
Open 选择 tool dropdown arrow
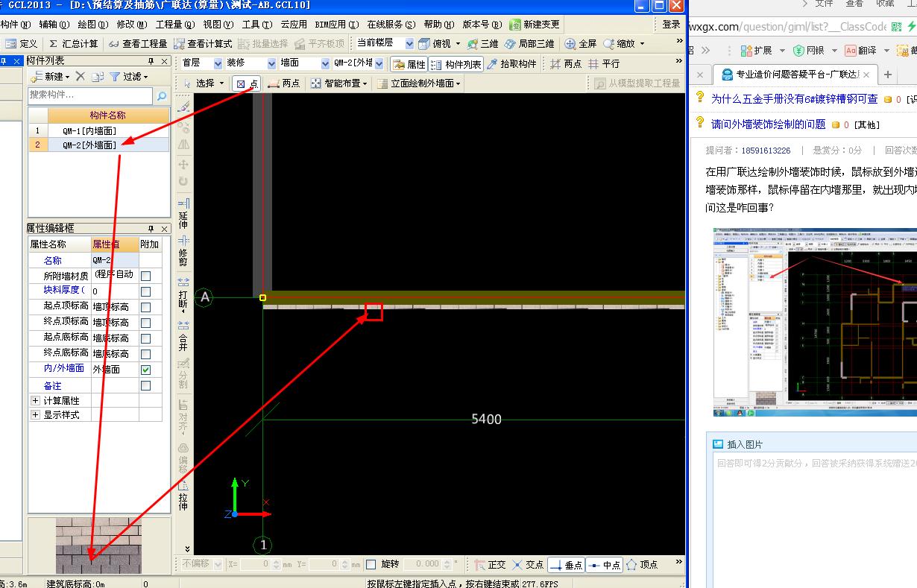tap(221, 83)
